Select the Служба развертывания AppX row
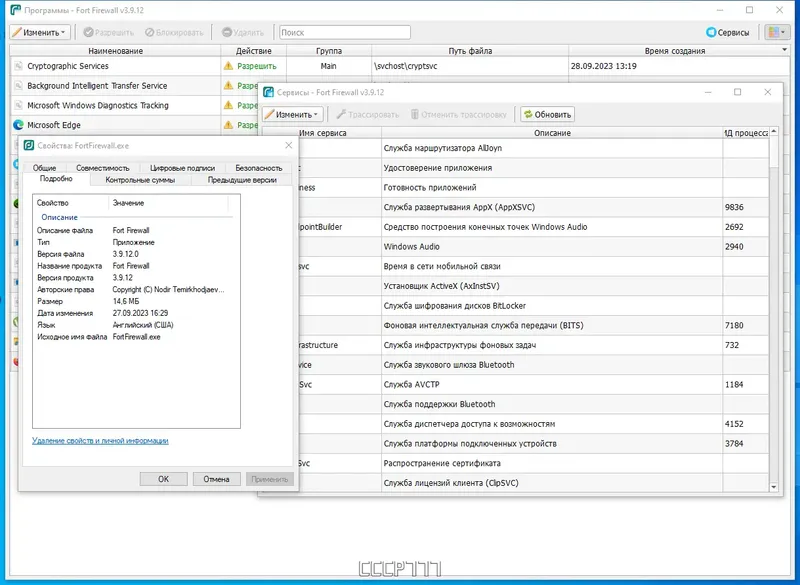This screenshot has height=585, width=800. pyautogui.click(x=533, y=207)
